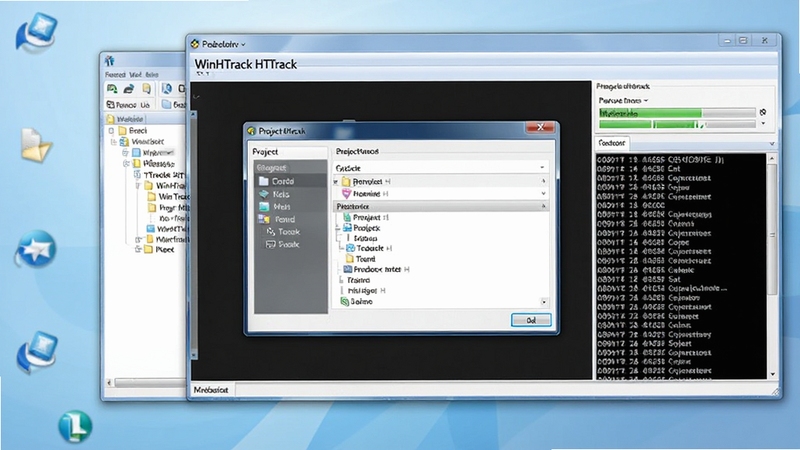Click the 'Tobacle H' item with blue icon
The width and height of the screenshot is (800, 450).
click(x=369, y=248)
